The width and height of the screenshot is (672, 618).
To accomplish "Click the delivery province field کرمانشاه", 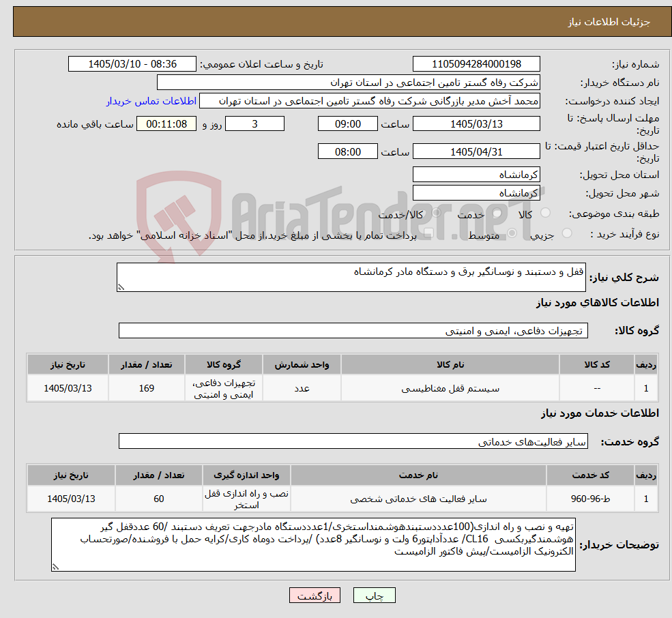I will coord(476,175).
